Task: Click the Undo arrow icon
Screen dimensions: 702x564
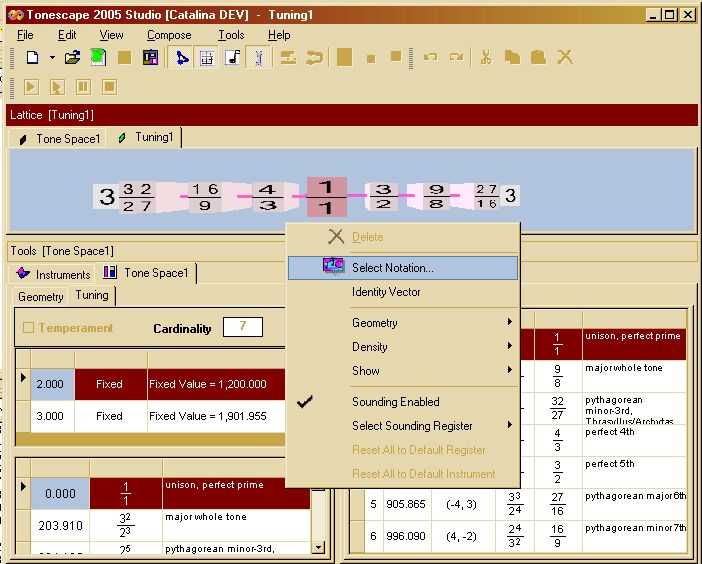Action: pyautogui.click(x=431, y=58)
